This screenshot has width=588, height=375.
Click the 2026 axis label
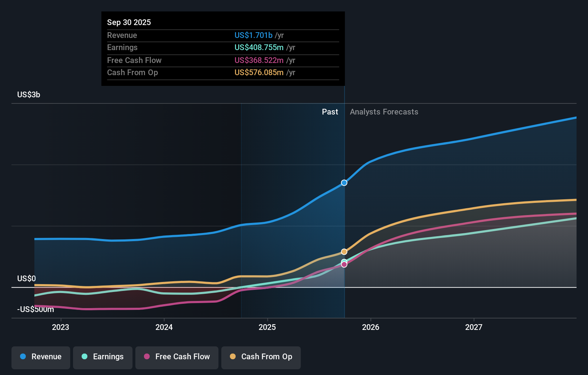(371, 327)
